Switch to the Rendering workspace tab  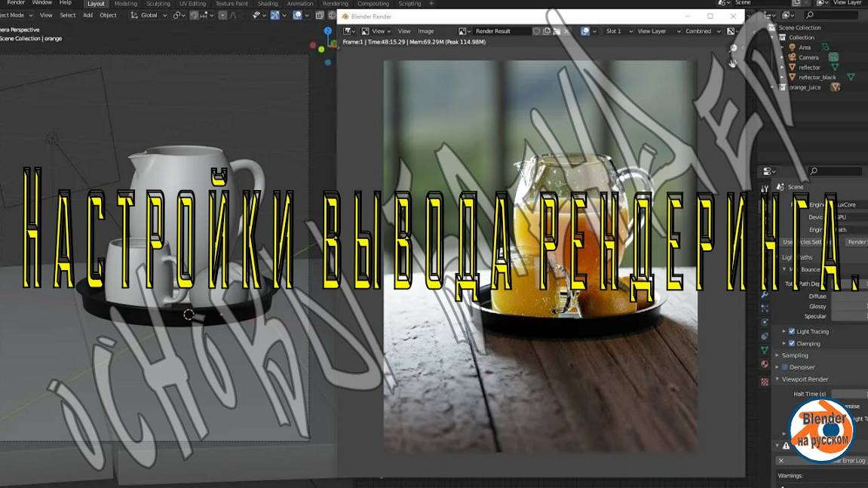pos(336,3)
